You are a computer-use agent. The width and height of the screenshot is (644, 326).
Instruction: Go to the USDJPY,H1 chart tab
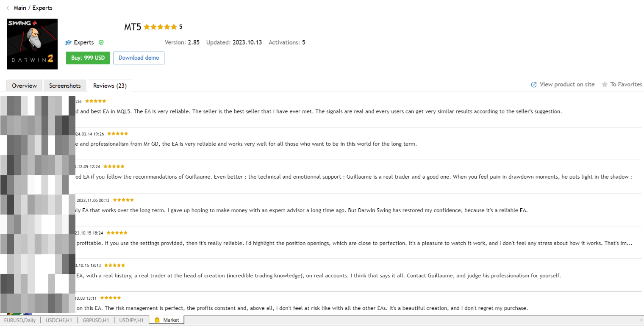[x=131, y=320]
